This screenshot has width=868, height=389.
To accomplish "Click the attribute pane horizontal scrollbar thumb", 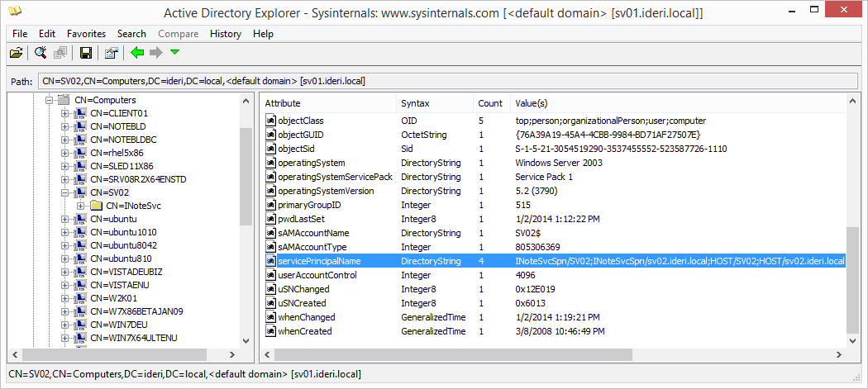I will (453, 354).
